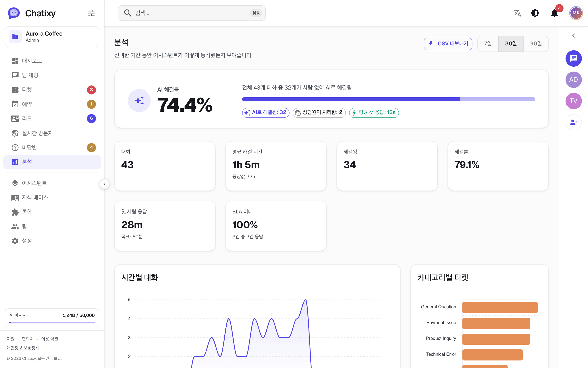
Task: Click the ⌘K shortcut hint
Action: 256,13
